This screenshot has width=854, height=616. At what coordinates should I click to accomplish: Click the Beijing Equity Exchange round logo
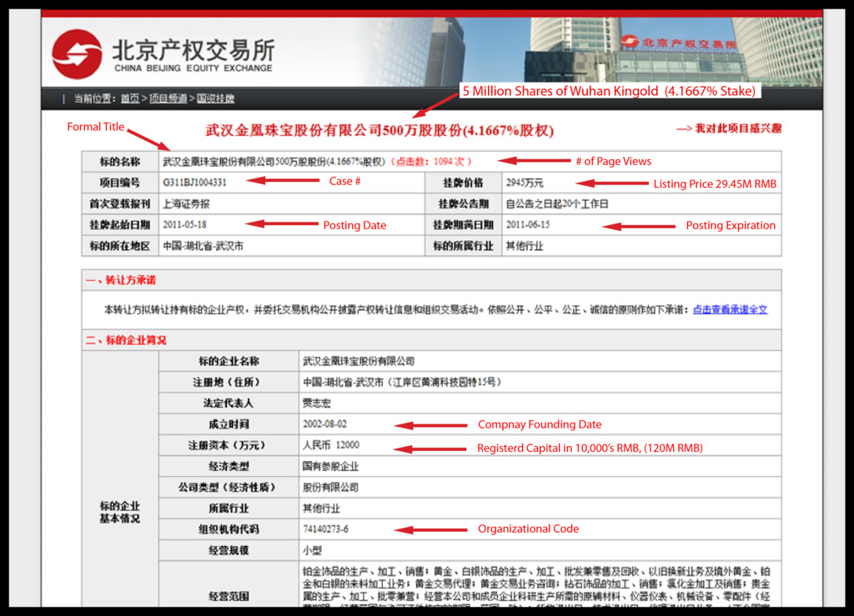[x=77, y=54]
